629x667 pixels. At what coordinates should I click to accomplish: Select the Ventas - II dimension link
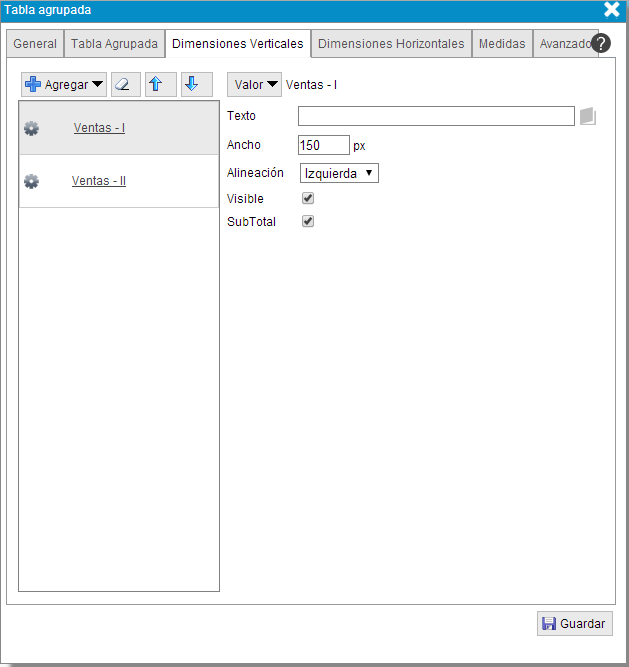[99, 181]
